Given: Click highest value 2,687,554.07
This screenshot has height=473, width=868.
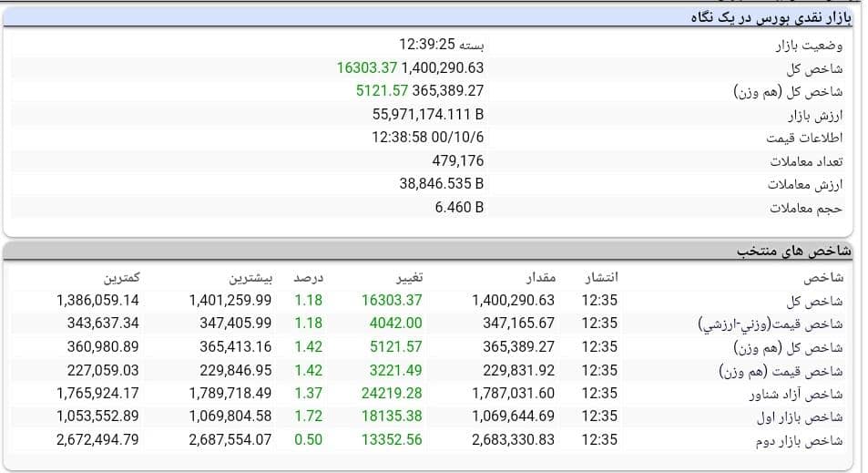Looking at the screenshot, I should 230,440.
